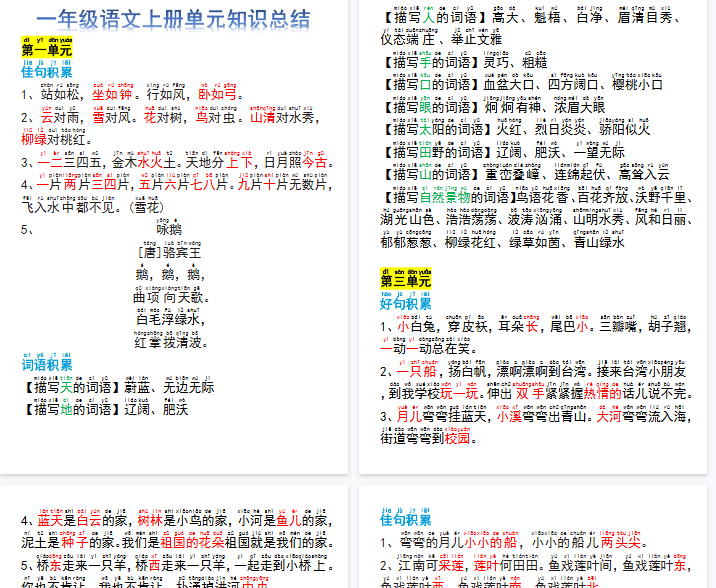Click the line starting 蓝天是白云的家
This screenshot has height=588, width=716.
click(177, 518)
